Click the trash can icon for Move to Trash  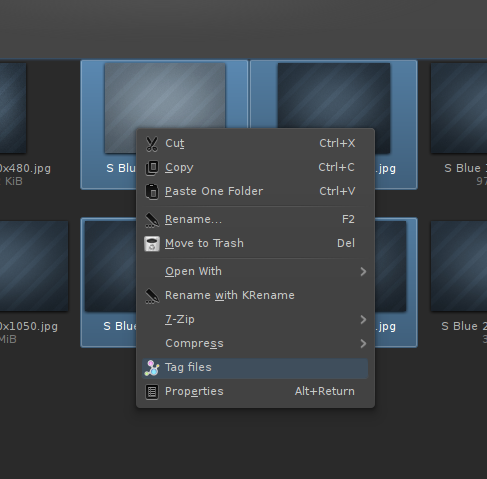click(152, 244)
